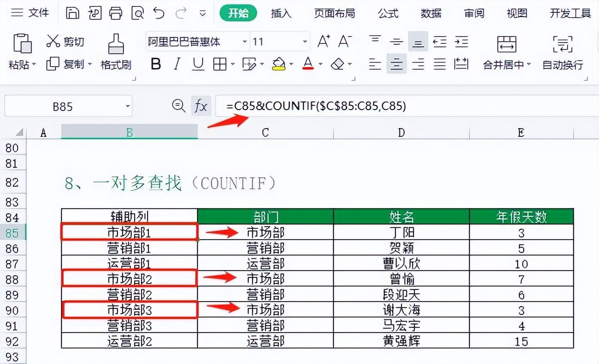Select column C header
599x364 pixels.
[266, 132]
